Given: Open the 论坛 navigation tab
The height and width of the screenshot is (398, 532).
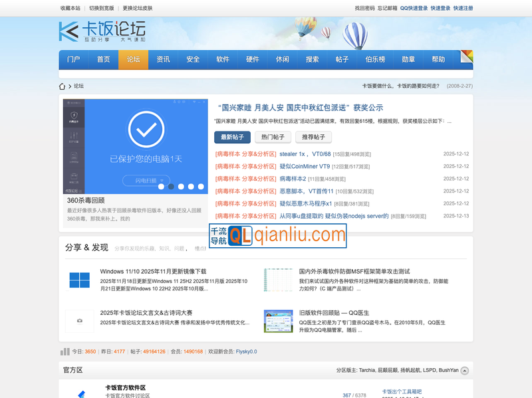Looking at the screenshot, I should pos(133,59).
